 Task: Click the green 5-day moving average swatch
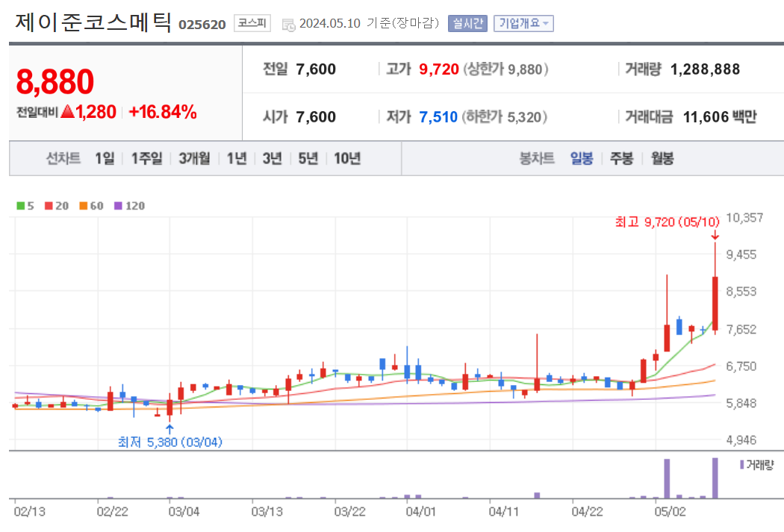coord(20,206)
